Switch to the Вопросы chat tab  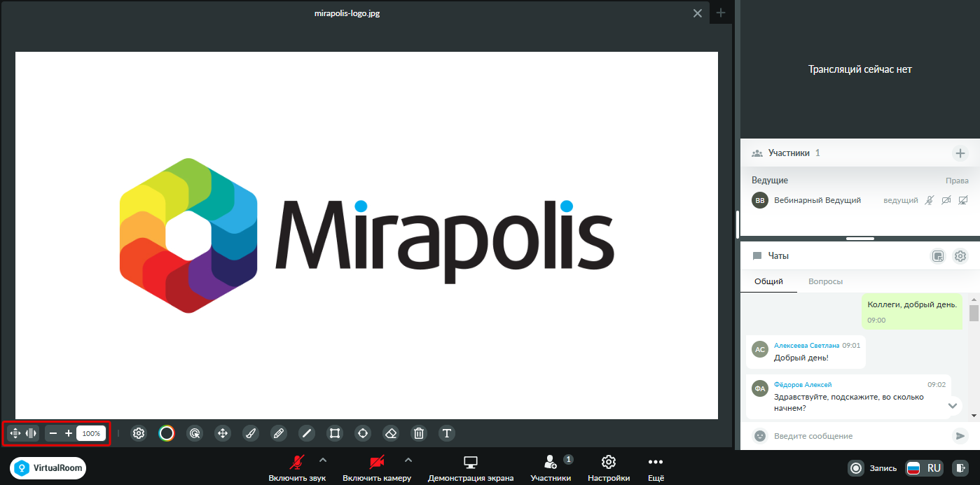coord(825,281)
